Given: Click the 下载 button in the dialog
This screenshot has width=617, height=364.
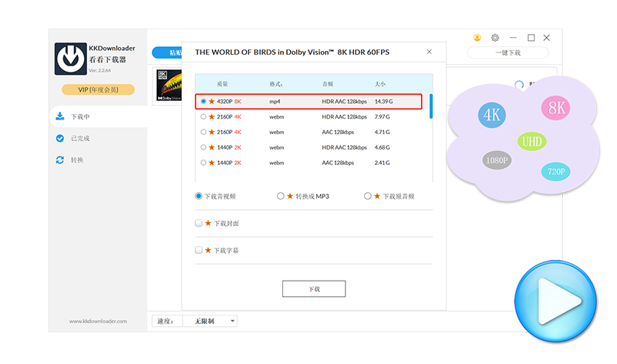Looking at the screenshot, I should 313,288.
